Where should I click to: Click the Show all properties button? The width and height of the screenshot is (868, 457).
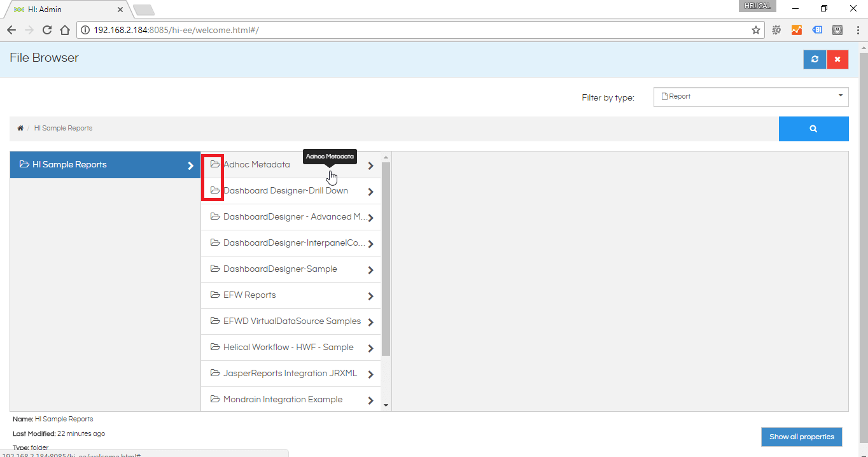click(x=802, y=437)
